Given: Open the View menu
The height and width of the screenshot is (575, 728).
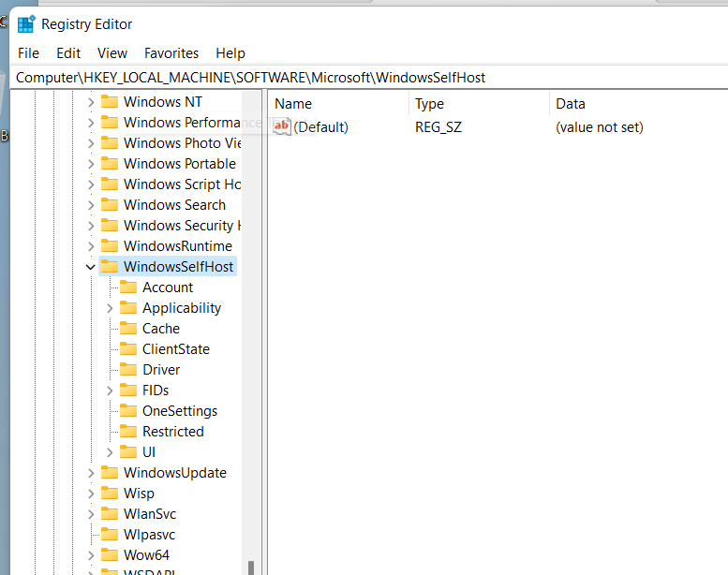Looking at the screenshot, I should [112, 53].
